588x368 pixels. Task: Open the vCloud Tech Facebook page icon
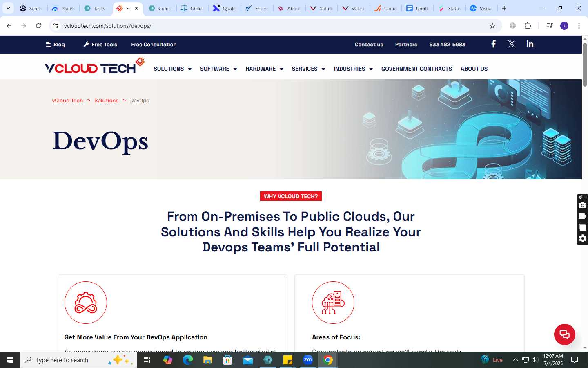[x=493, y=44]
